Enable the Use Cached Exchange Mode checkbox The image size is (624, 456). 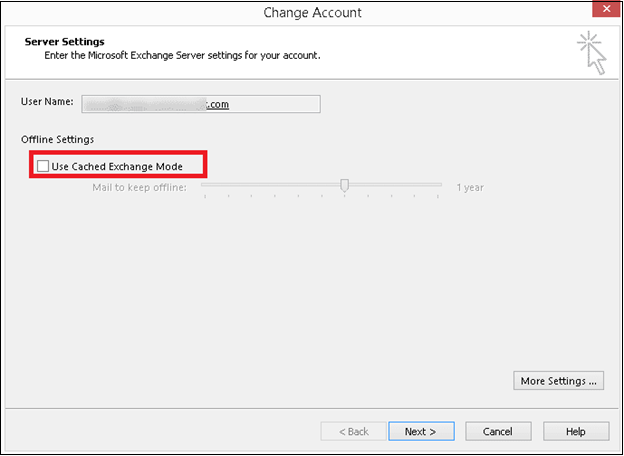click(x=43, y=166)
